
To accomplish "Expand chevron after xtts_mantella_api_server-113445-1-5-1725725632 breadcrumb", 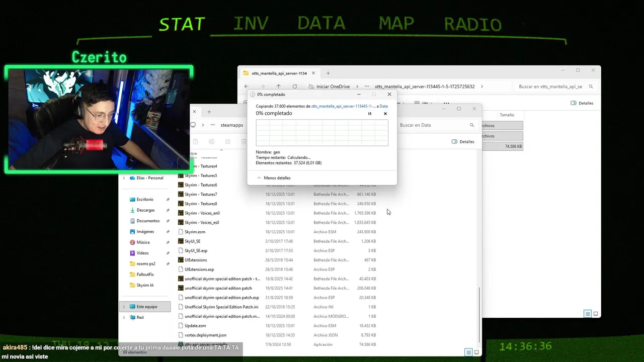I will [x=482, y=86].
